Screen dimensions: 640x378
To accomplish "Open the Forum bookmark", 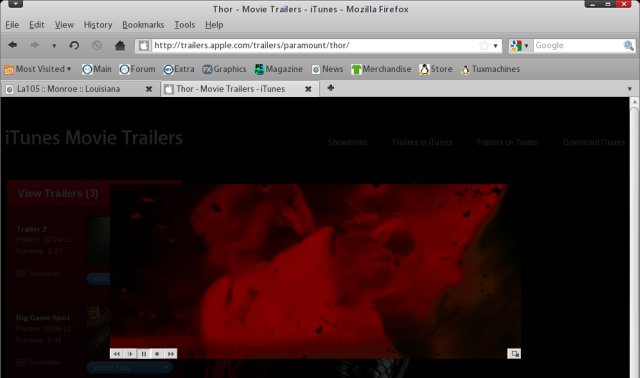I will pyautogui.click(x=137, y=69).
